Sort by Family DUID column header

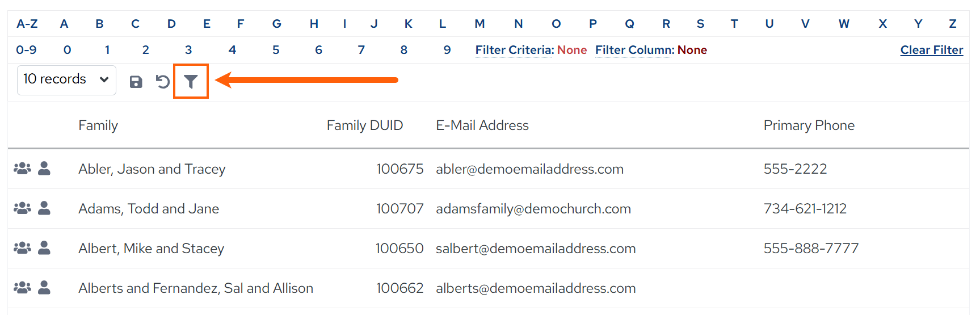(365, 125)
